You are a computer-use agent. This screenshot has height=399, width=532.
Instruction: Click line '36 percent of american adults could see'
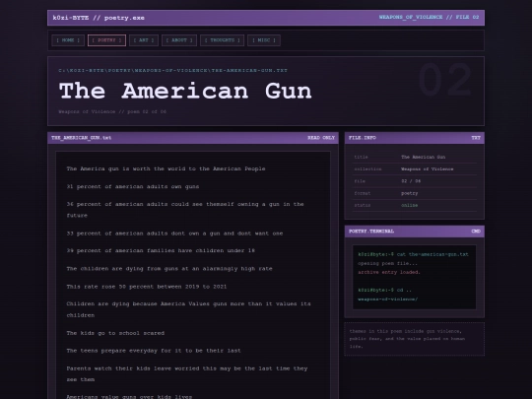[x=185, y=210]
